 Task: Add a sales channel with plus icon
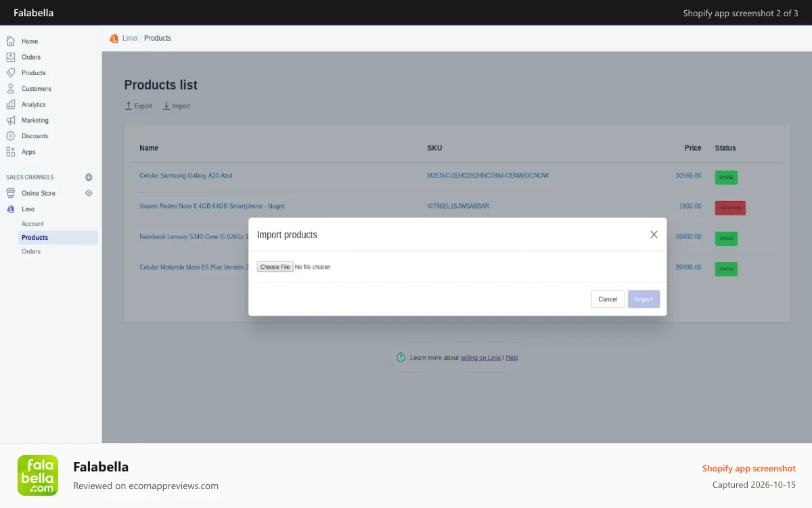(x=89, y=177)
